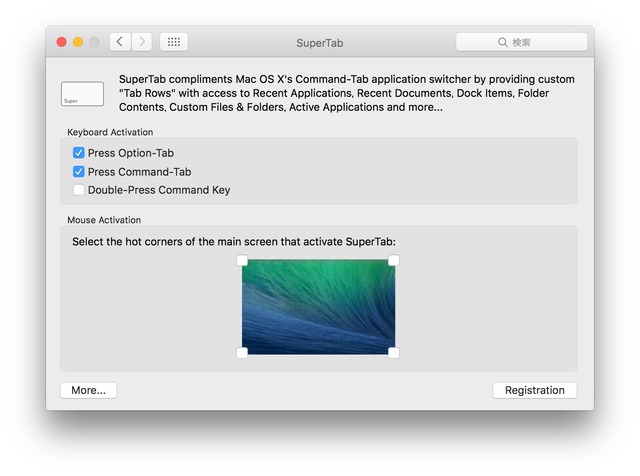This screenshot has width=640, height=476.
Task: Minimize the window with yellow button
Action: click(x=78, y=42)
